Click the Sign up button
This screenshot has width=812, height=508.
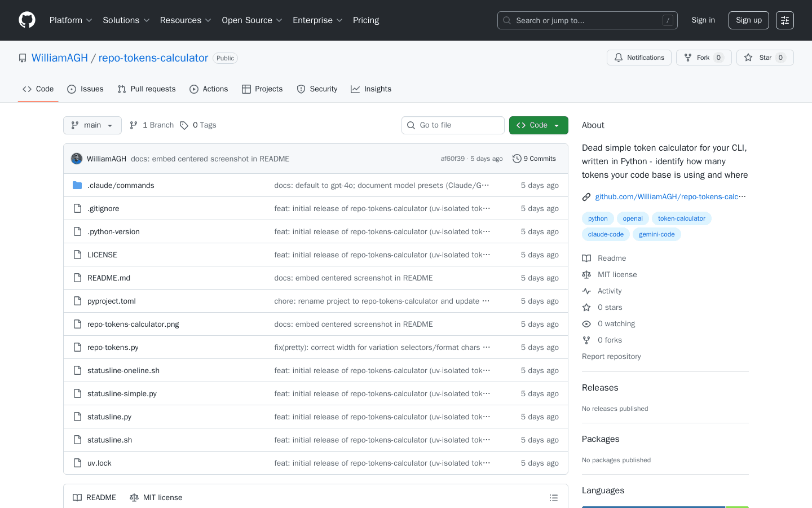click(x=748, y=20)
